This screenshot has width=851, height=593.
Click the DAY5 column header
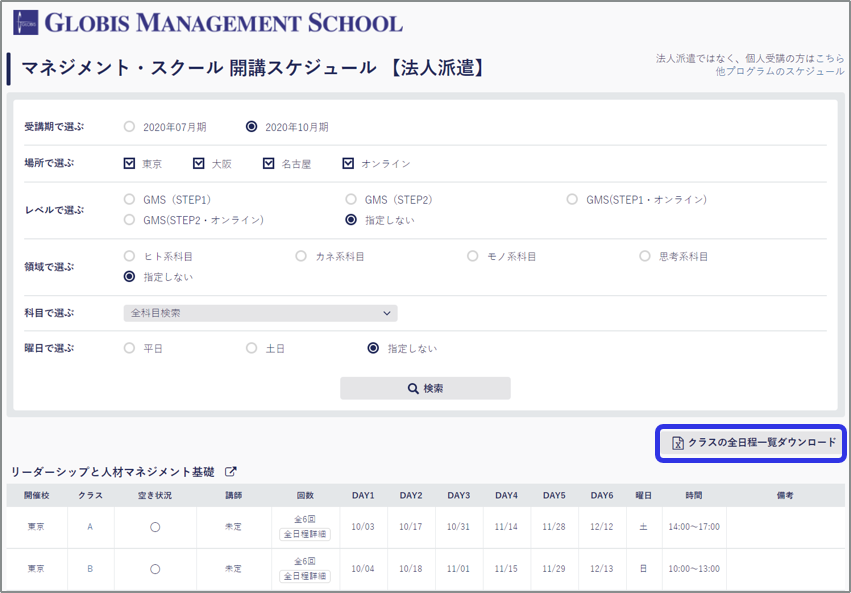[x=554, y=495]
